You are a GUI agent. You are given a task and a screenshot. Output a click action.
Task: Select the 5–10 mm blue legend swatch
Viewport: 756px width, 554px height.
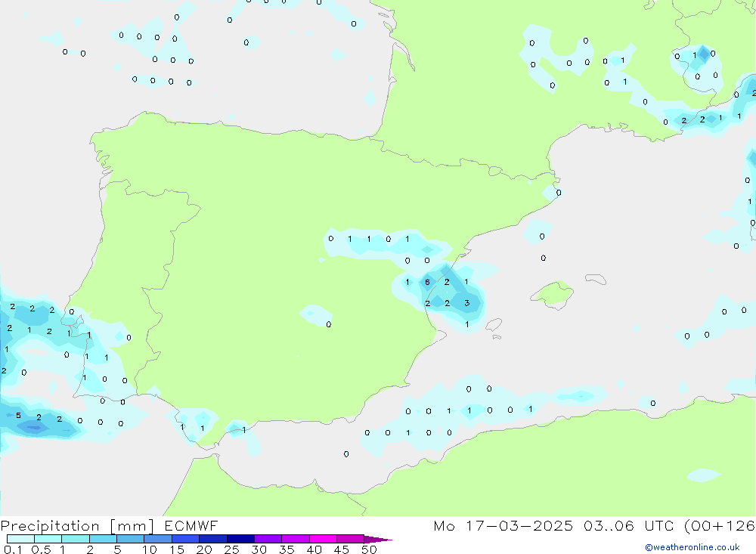tap(130, 539)
